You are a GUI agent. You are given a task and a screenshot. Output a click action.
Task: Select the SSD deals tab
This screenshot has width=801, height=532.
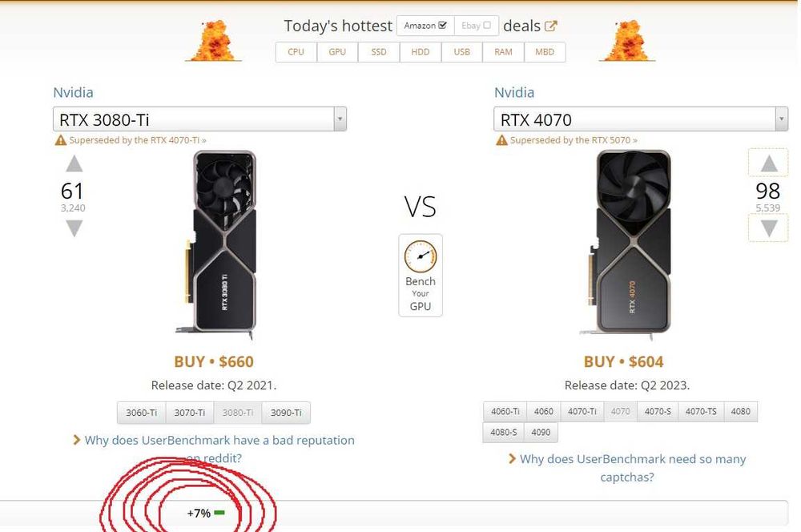pos(379,52)
